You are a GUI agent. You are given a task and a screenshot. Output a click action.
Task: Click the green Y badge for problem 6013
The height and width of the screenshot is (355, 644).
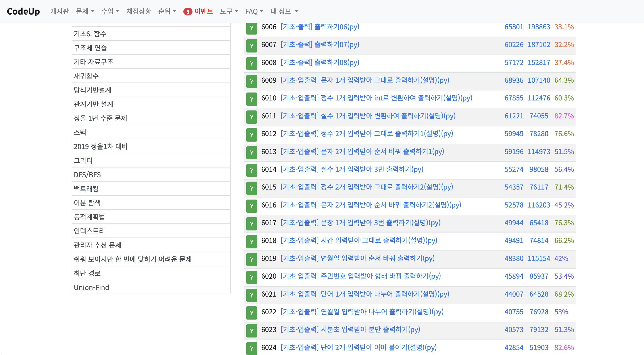tap(252, 153)
